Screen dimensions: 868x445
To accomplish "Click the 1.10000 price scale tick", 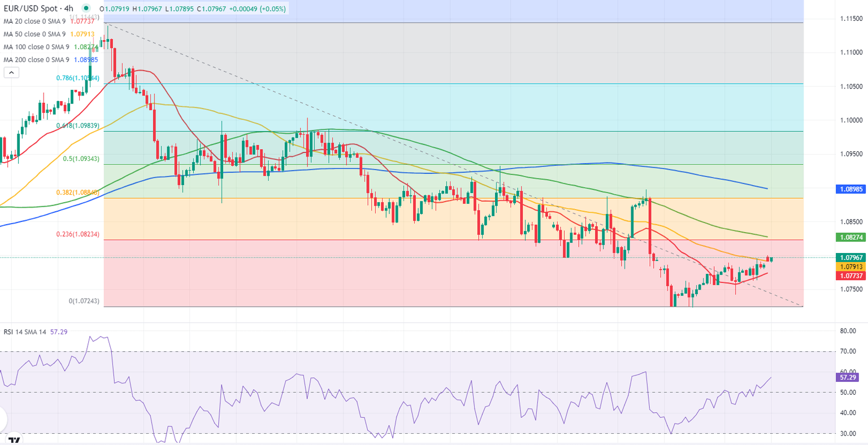I will tap(851, 120).
